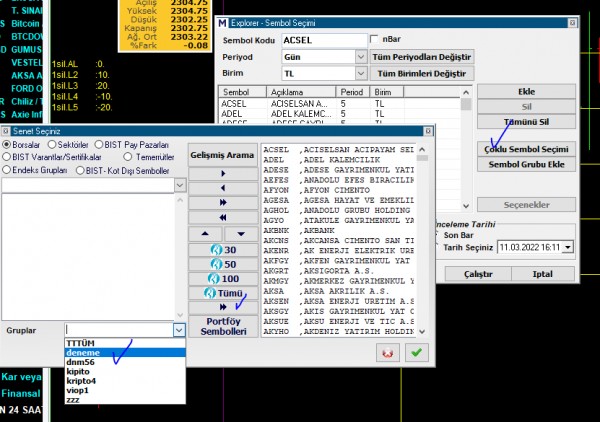Choose kripto4 group from dropdown list

point(125,381)
